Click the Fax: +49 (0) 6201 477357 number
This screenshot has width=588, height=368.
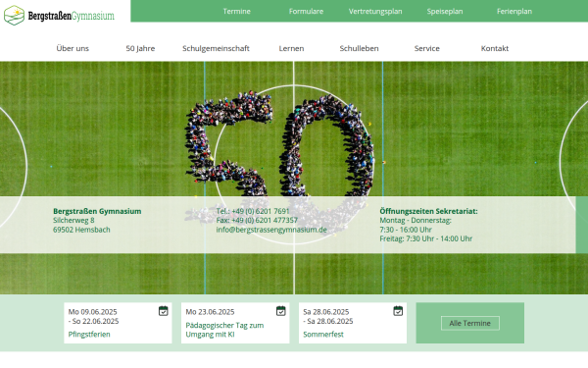257,220
